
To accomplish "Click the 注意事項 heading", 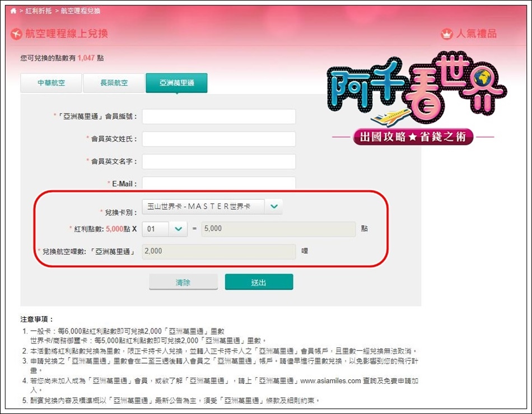I will [x=36, y=319].
